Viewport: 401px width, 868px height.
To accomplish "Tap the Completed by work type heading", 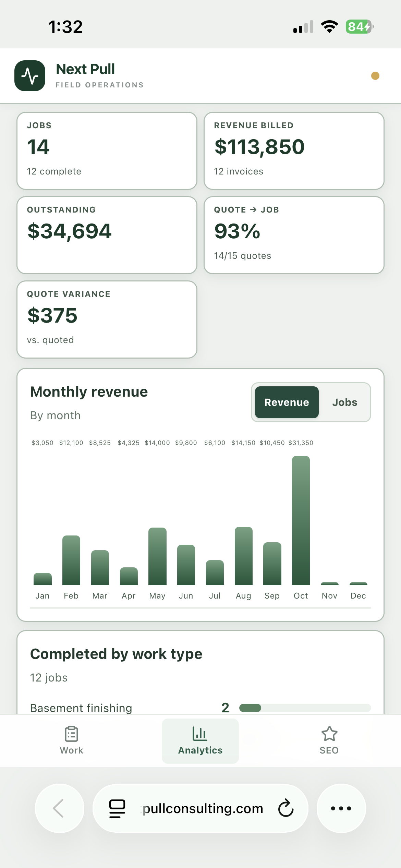I will (116, 654).
